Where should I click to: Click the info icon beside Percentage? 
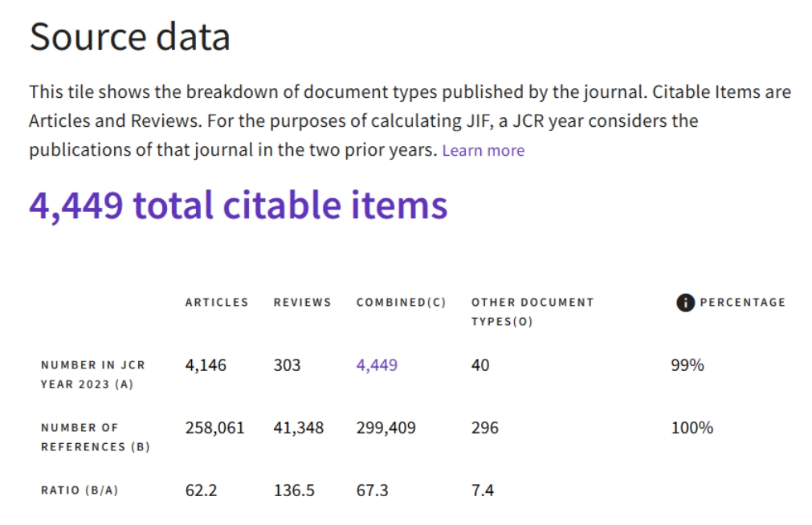click(x=684, y=303)
